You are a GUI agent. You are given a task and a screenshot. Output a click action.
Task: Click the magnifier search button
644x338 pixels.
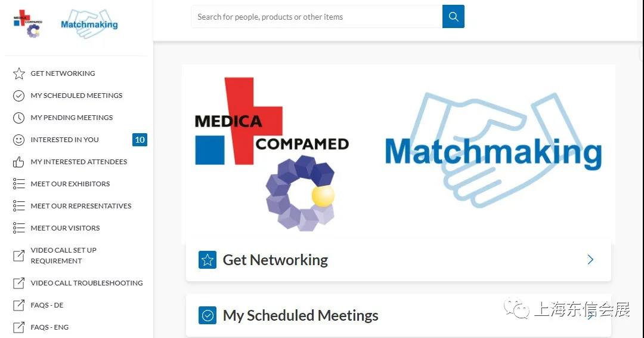coord(453,17)
